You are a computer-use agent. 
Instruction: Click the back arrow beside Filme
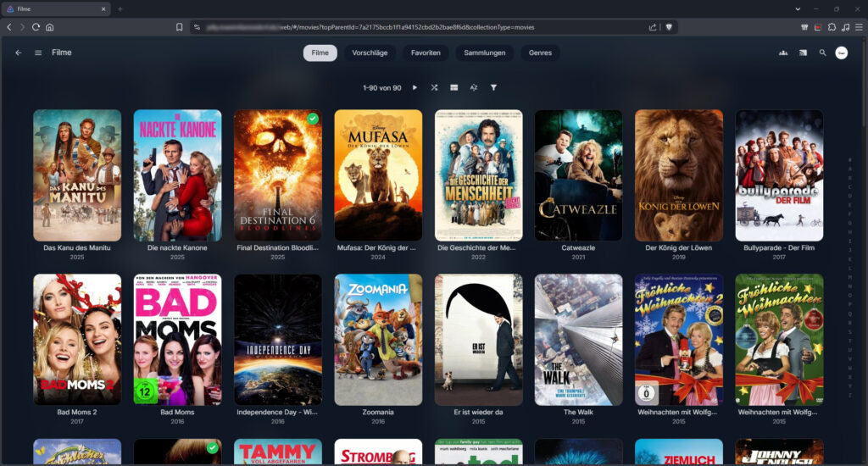(19, 53)
